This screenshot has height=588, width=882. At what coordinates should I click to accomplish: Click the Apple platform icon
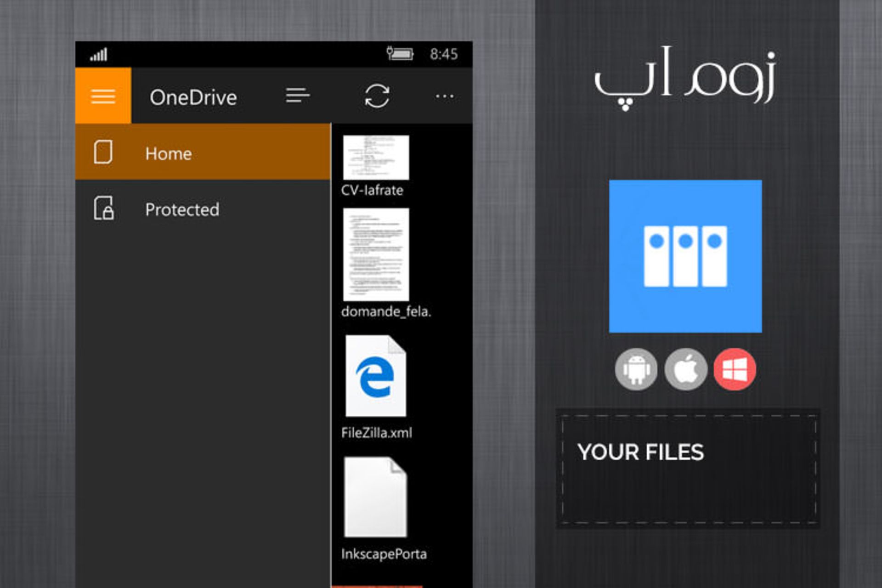(685, 369)
